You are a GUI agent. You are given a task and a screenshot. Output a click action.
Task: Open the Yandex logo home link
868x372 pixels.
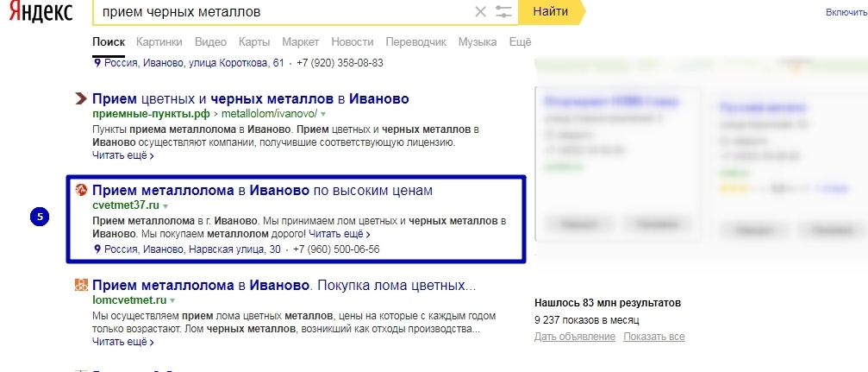(x=41, y=11)
